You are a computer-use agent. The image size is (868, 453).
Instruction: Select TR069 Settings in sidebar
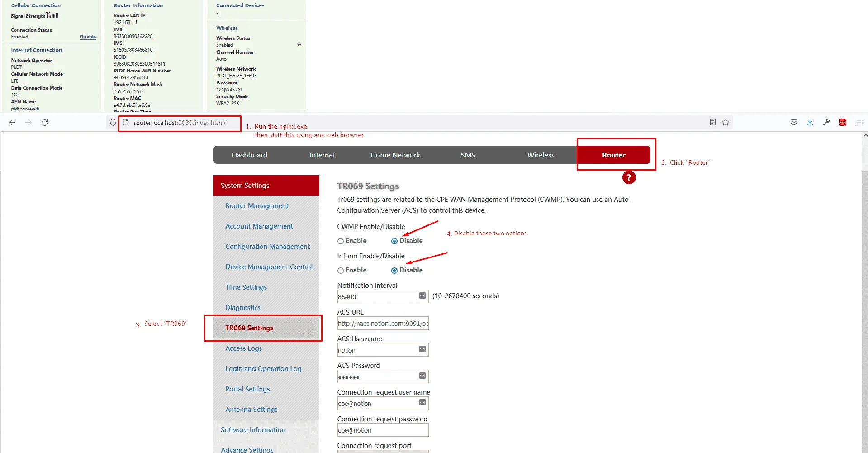pyautogui.click(x=250, y=328)
